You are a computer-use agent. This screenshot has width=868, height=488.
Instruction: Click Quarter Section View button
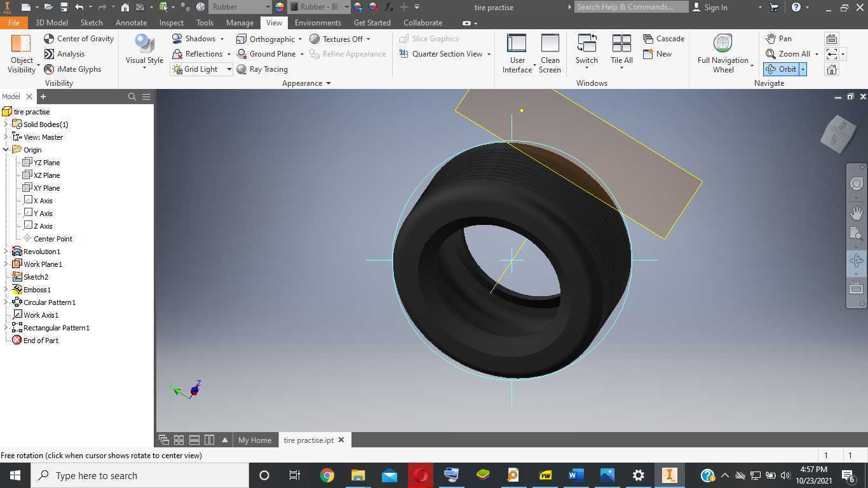pyautogui.click(x=440, y=54)
